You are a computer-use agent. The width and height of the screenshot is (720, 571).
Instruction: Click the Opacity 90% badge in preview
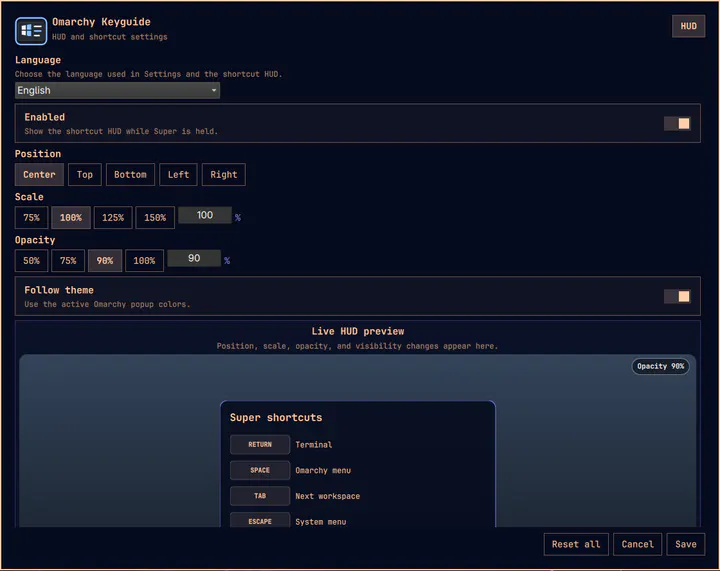(660, 366)
